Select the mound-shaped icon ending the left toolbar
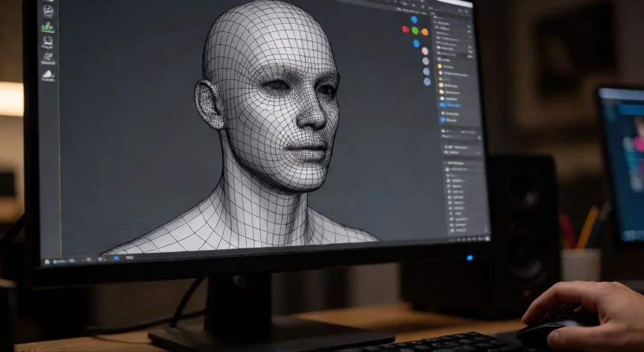This screenshot has width=644, height=352. pyautogui.click(x=48, y=75)
